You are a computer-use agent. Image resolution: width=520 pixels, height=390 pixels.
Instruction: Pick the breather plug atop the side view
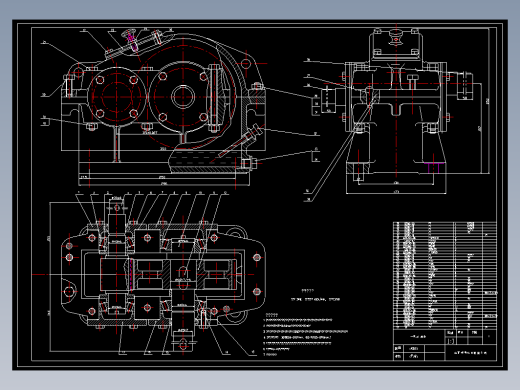tap(396, 37)
